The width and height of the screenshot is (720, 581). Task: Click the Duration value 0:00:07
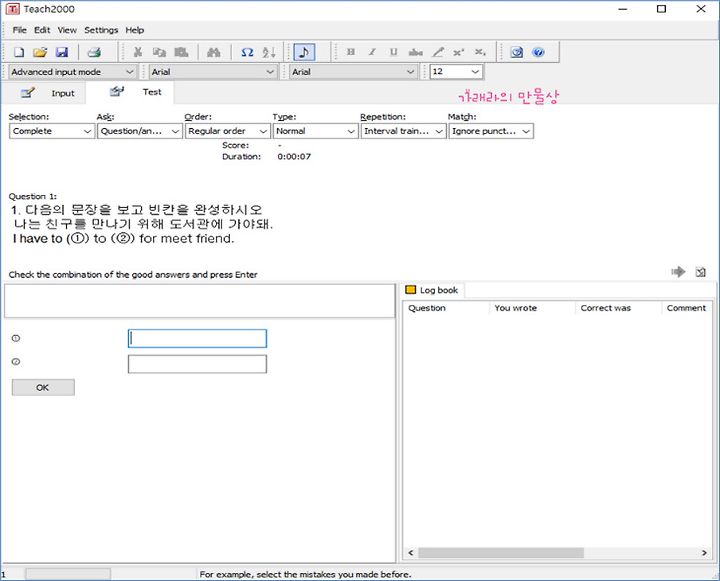point(294,157)
